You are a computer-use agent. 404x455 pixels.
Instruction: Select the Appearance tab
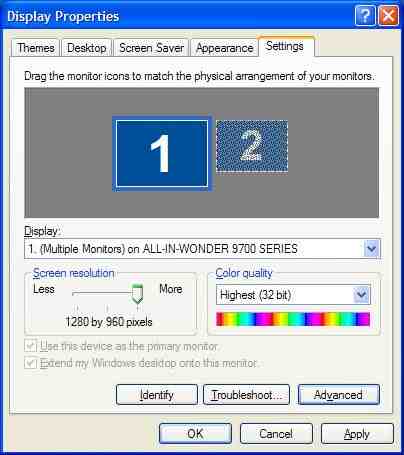click(x=224, y=48)
